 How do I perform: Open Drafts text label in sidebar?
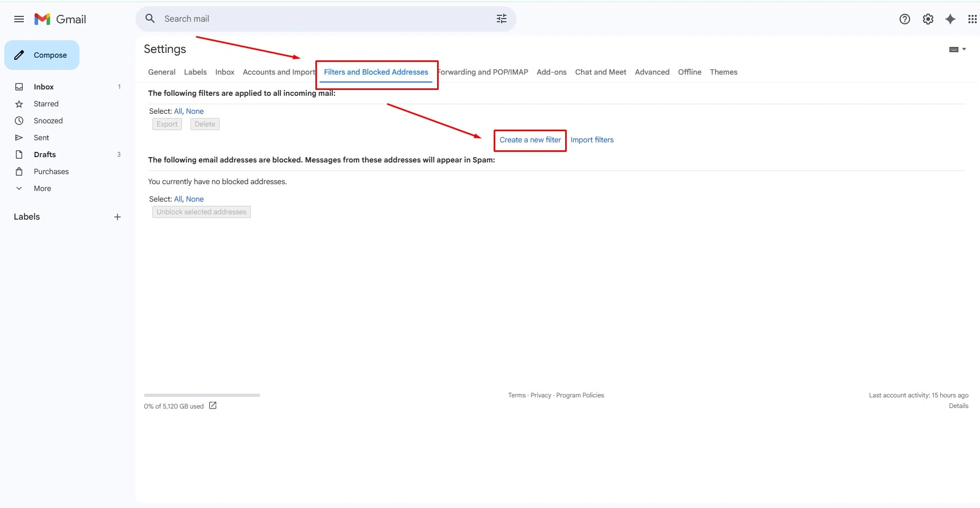click(x=45, y=155)
